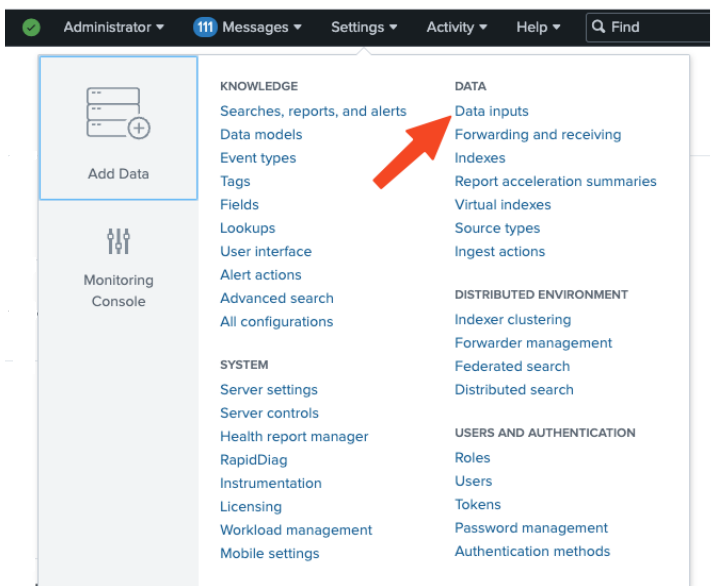
Task: Open the Indexes settings page
Action: coord(480,158)
